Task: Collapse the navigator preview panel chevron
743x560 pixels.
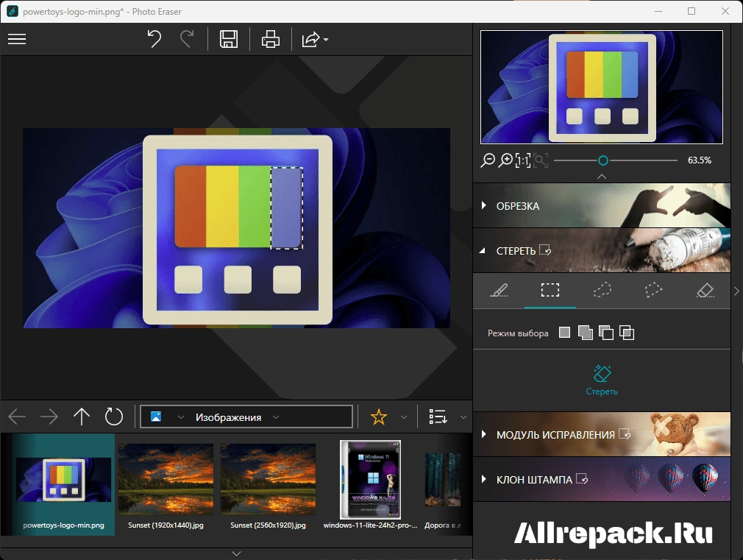Action: (x=602, y=177)
